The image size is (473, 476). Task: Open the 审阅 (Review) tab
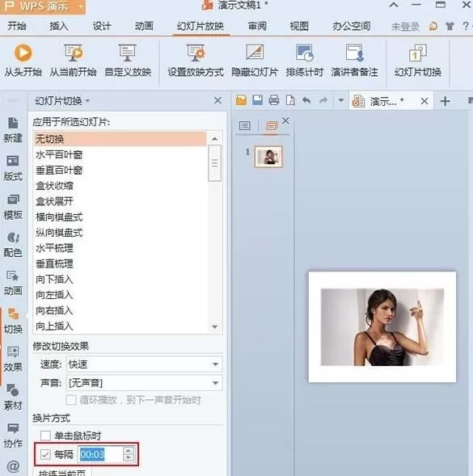[257, 26]
